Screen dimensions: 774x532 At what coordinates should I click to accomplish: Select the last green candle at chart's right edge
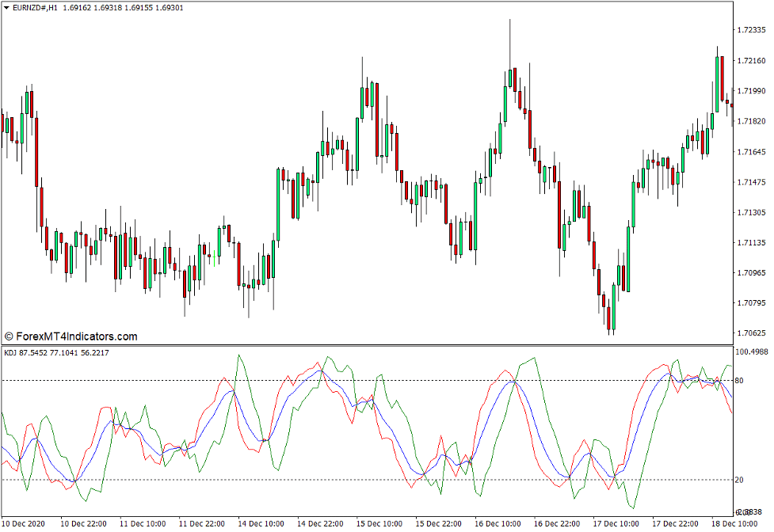coord(717,83)
